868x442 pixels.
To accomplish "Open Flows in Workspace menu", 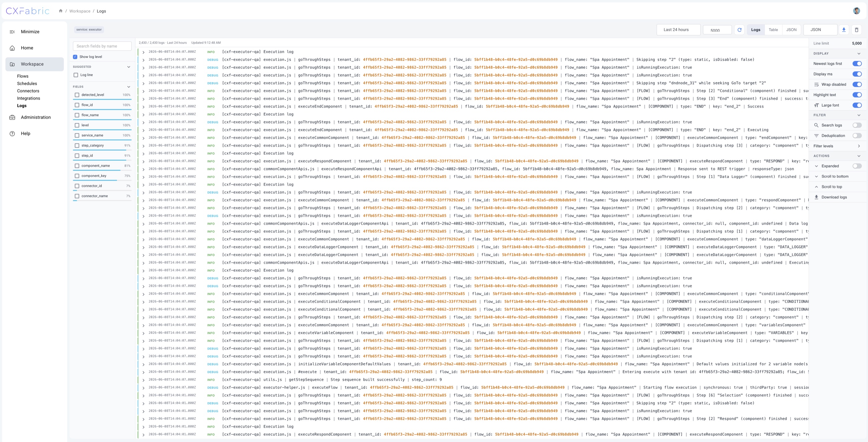I will pyautogui.click(x=23, y=76).
